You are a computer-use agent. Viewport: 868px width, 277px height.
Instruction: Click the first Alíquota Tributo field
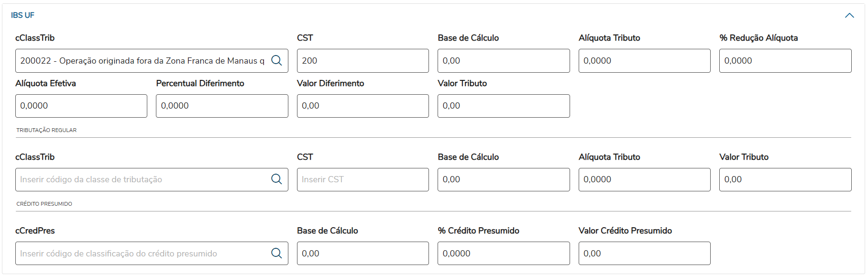coord(644,61)
